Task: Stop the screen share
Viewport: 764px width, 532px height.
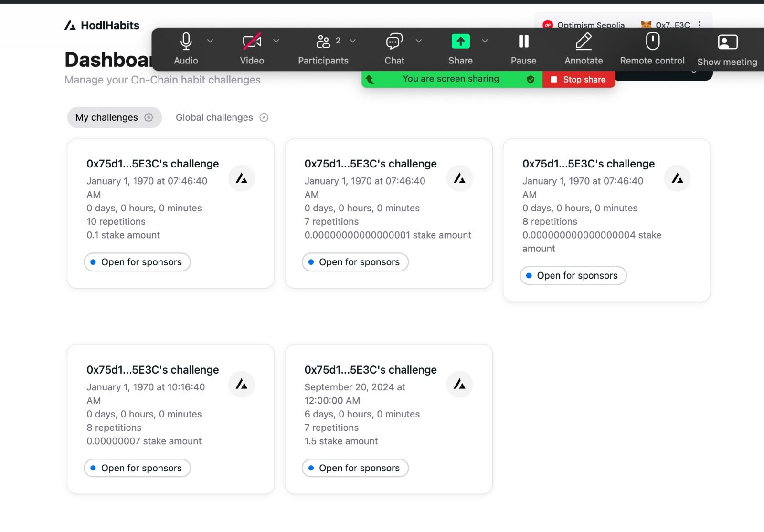Action: pos(579,80)
